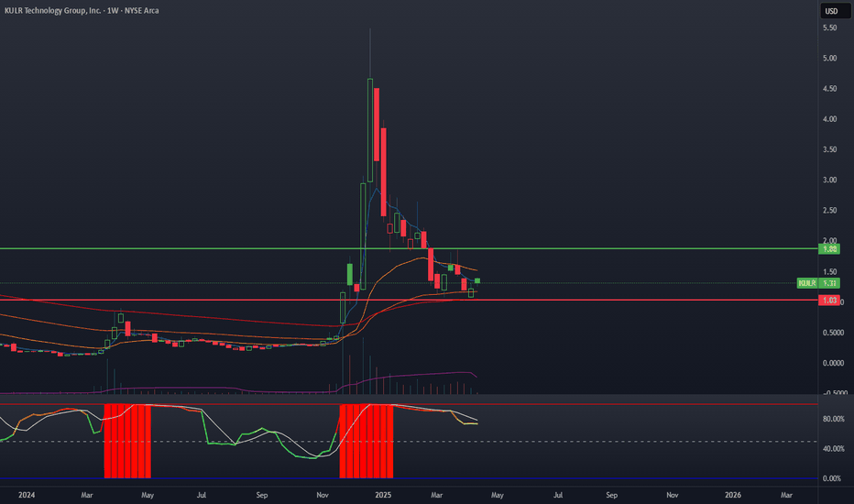This screenshot has width=854, height=504.
Task: Click the Jul label following May 2025
Action: pyautogui.click(x=558, y=495)
